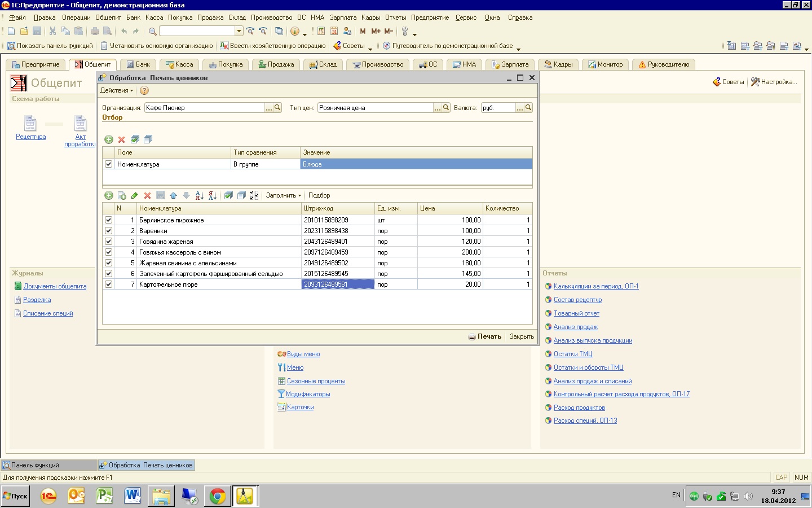This screenshot has height=508, width=812.
Task: Invert checkmarks in the price list
Action: pos(254,195)
